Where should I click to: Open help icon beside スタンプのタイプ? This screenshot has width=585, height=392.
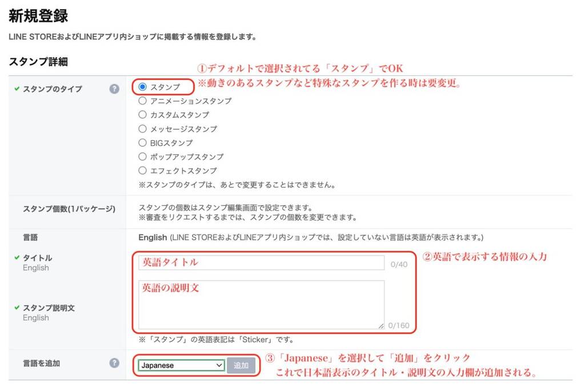114,88
